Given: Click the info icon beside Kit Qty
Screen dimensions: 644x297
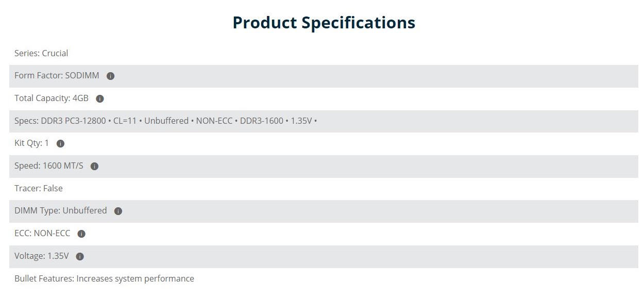Looking at the screenshot, I should 60,143.
